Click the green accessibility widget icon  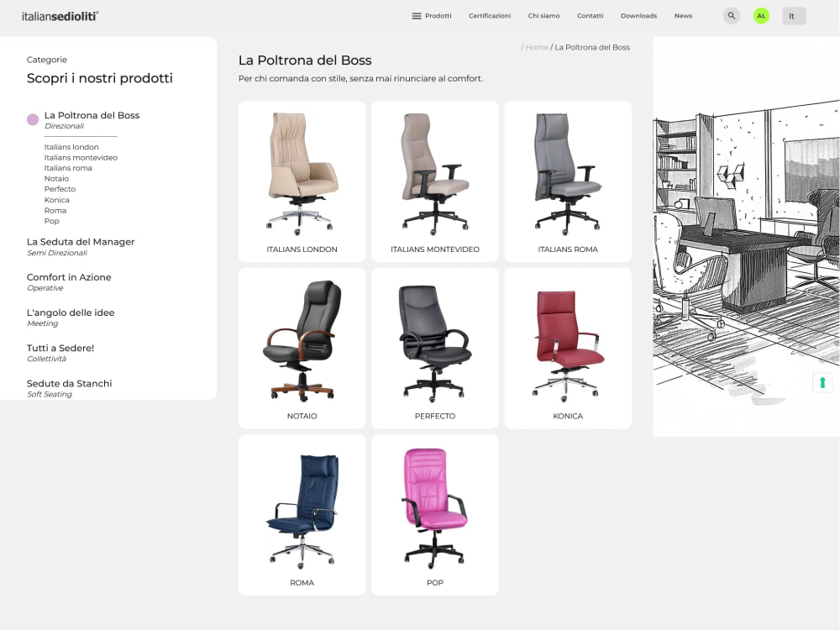coord(822,382)
